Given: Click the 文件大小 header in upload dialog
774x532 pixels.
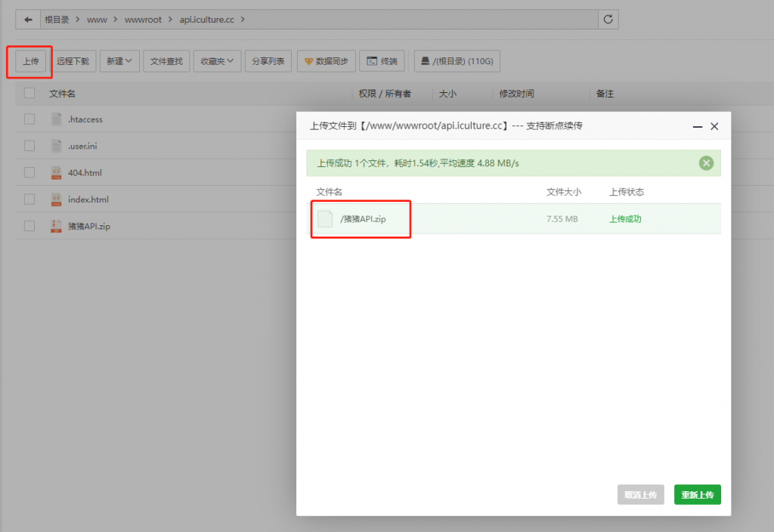Looking at the screenshot, I should click(x=564, y=191).
